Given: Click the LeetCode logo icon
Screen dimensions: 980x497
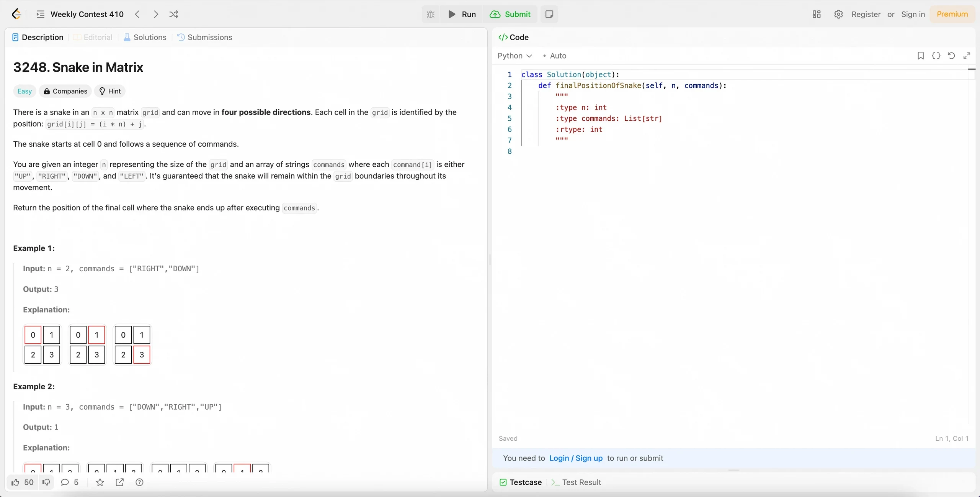Looking at the screenshot, I should (x=16, y=14).
